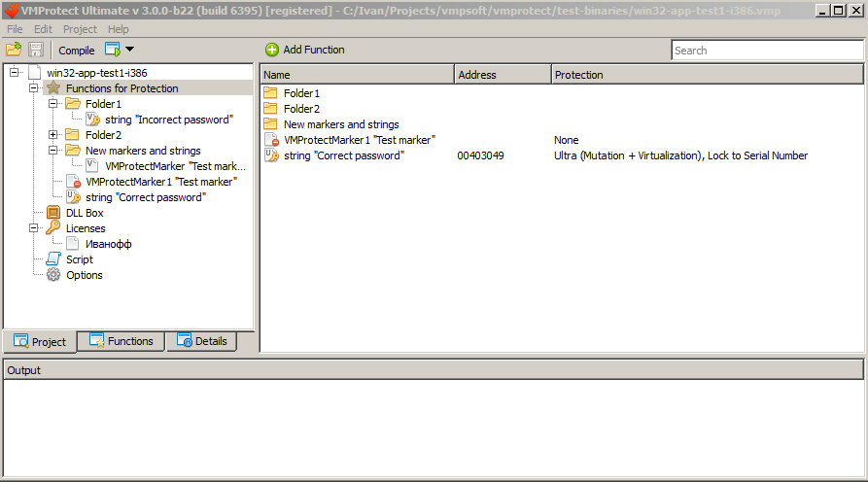This screenshot has width=868, height=482.
Task: Click New markers and strings icon in list
Action: tap(270, 124)
